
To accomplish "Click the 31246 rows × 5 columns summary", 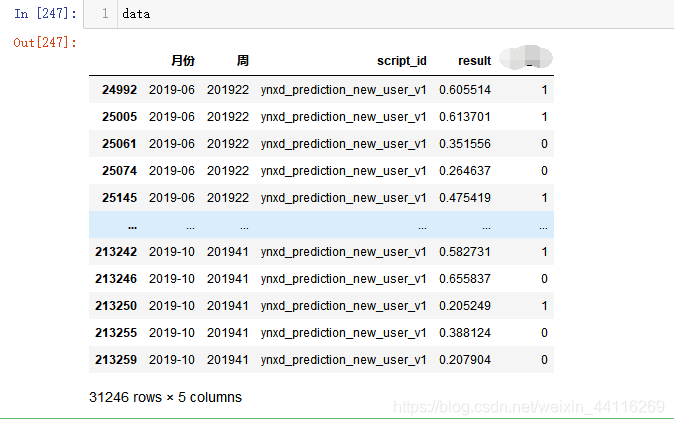I will pyautogui.click(x=165, y=397).
